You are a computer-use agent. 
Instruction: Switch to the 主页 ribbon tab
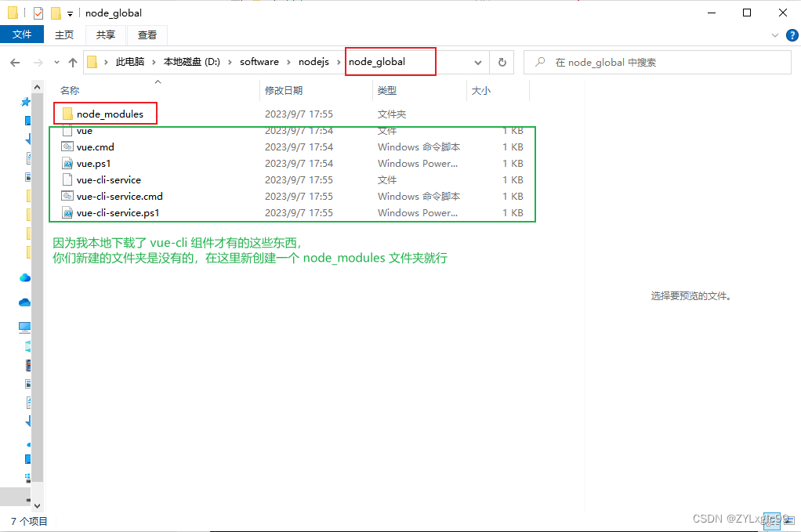pos(64,34)
